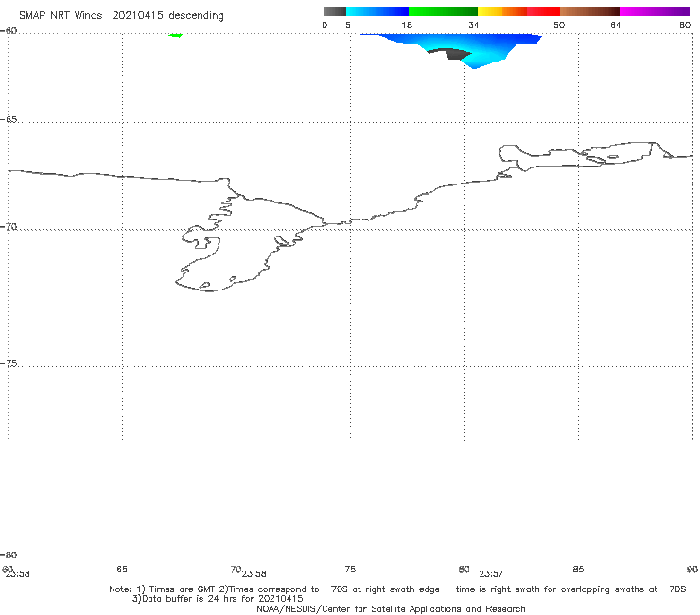Click the colorbar label '5'
The height and width of the screenshot is (615, 700).
(x=348, y=26)
